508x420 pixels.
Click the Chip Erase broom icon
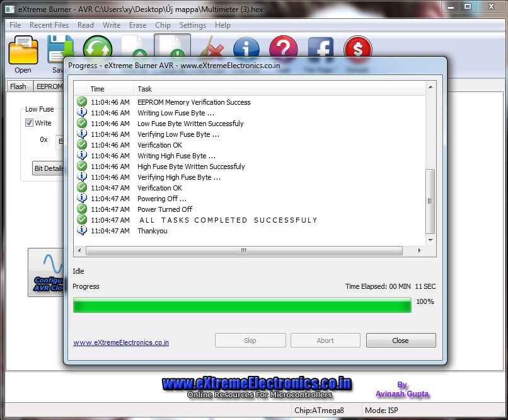(x=212, y=46)
